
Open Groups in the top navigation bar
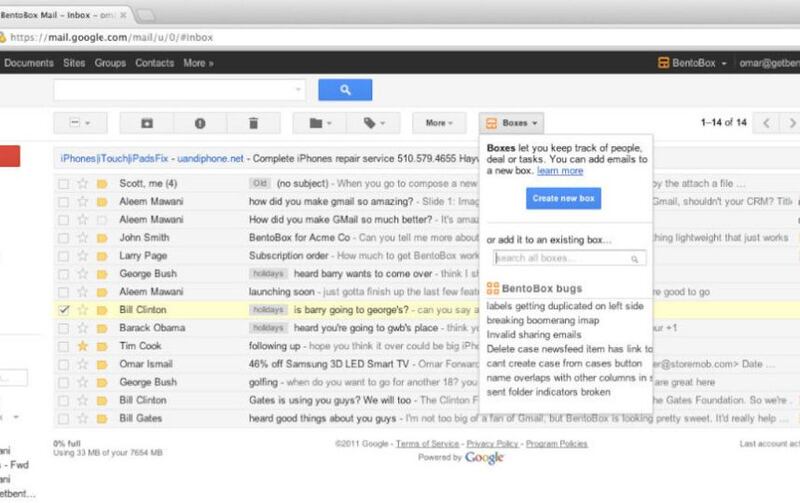tap(110, 63)
